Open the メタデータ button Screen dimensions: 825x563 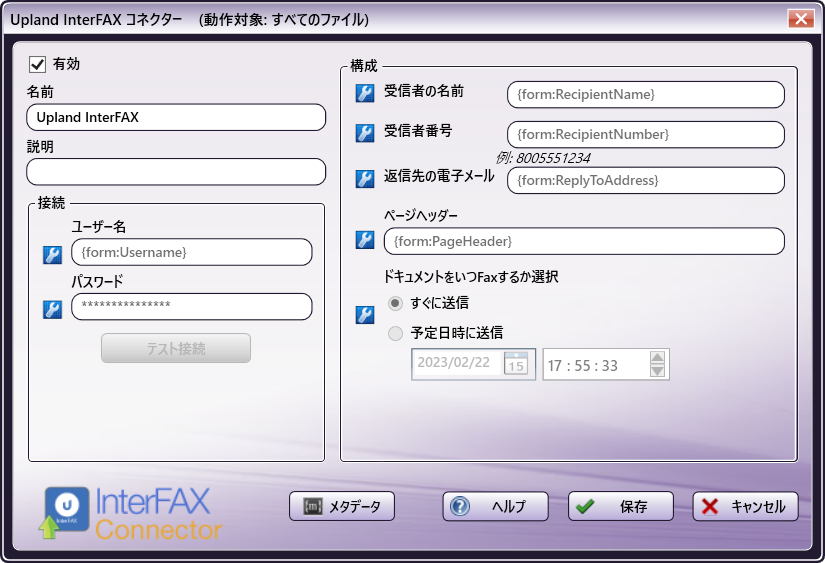(x=342, y=506)
